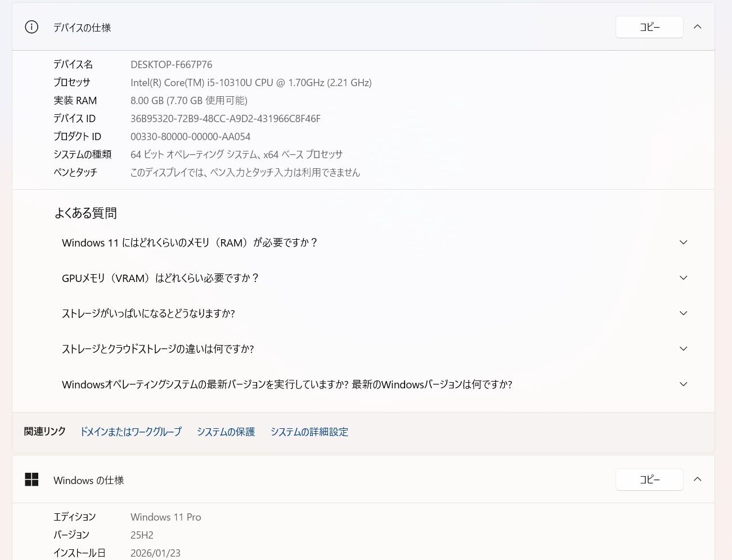The image size is (732, 560).
Task: Click the ペンとタッチ label
Action: click(x=75, y=173)
